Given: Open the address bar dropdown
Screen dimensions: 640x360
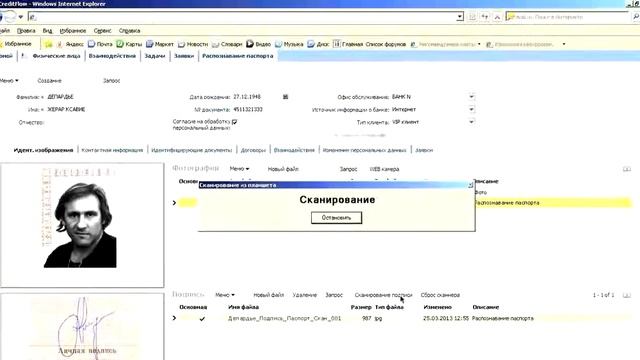Looking at the screenshot, I should coord(460,17).
